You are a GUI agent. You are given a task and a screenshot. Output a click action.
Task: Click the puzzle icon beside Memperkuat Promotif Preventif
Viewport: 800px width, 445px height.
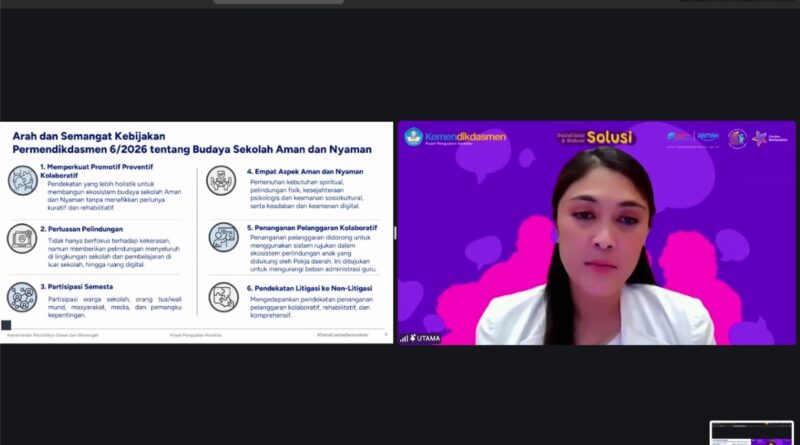tap(22, 180)
